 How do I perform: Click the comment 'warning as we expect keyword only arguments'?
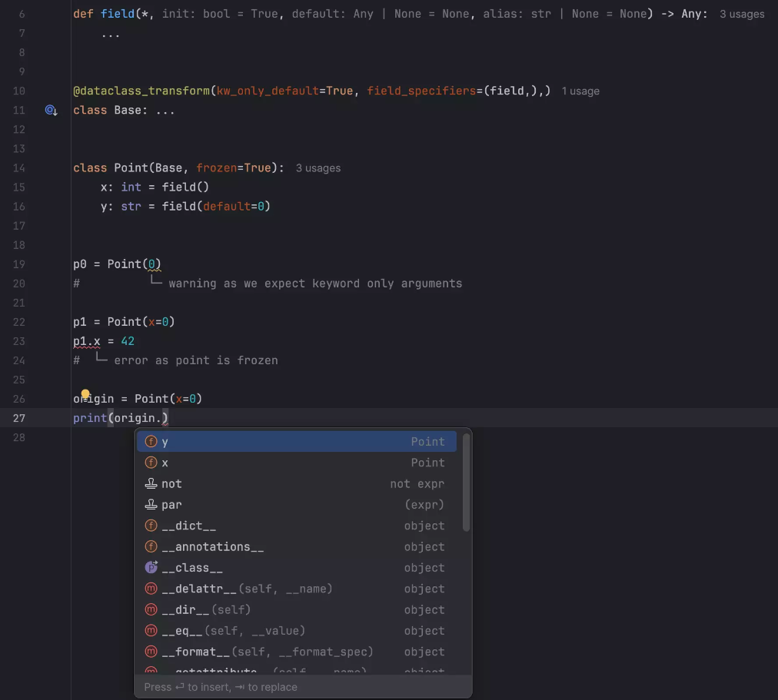(x=315, y=284)
